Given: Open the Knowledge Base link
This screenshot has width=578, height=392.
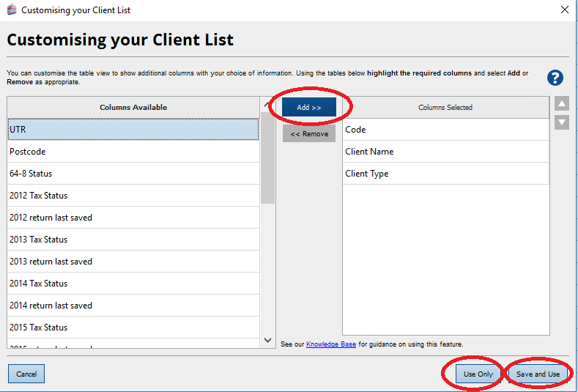Looking at the screenshot, I should [x=330, y=344].
